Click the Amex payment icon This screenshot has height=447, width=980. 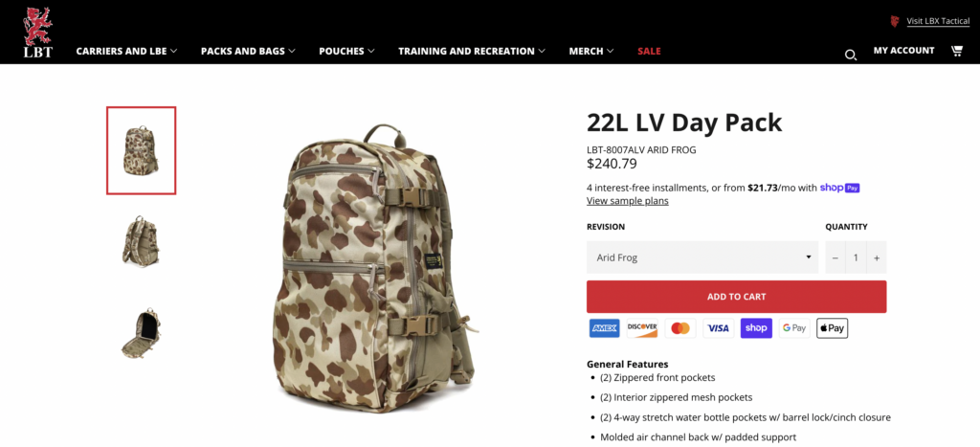click(604, 328)
